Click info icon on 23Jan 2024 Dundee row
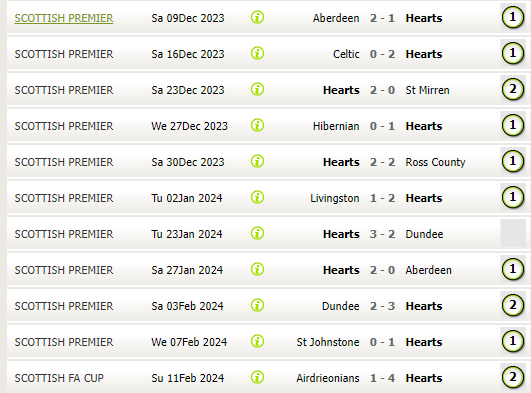Screen dimensions: 531x393 [257, 233]
